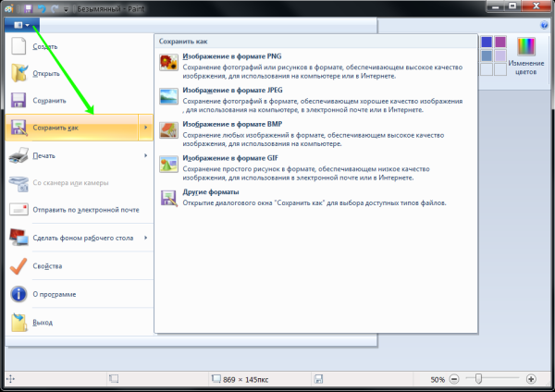Image resolution: width=555 pixels, height=392 pixels.
Task: Click the zoom slider handle
Action: tap(478, 378)
